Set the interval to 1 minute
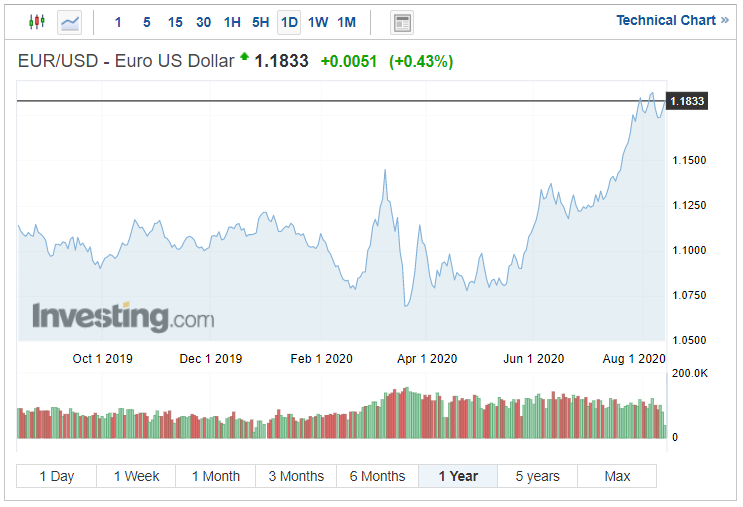The height and width of the screenshot is (507, 743). click(119, 22)
